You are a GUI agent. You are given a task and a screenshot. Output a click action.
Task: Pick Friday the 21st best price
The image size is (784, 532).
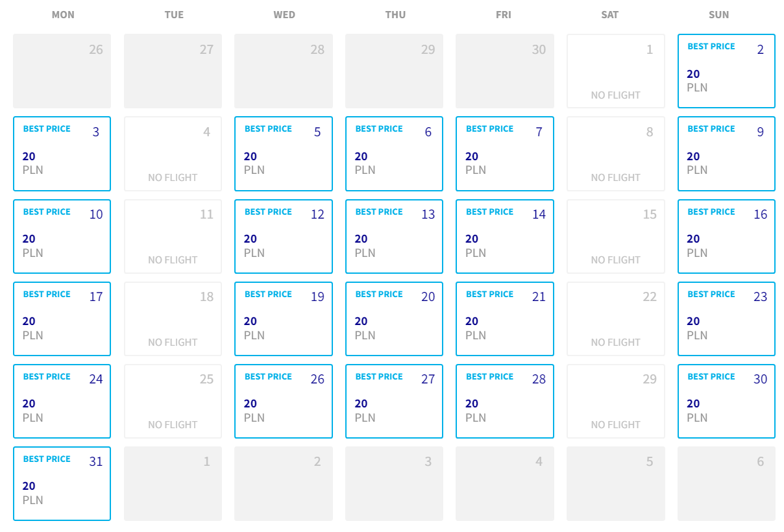(505, 319)
